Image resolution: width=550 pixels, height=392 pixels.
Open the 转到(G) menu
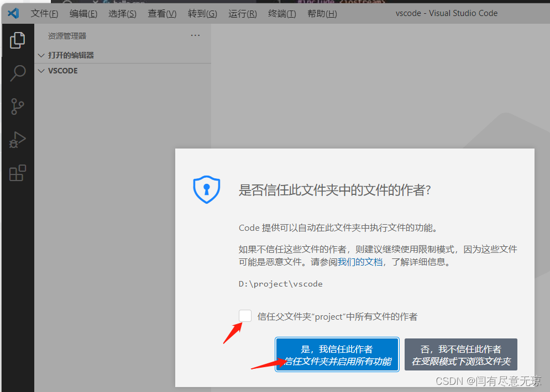pyautogui.click(x=202, y=14)
